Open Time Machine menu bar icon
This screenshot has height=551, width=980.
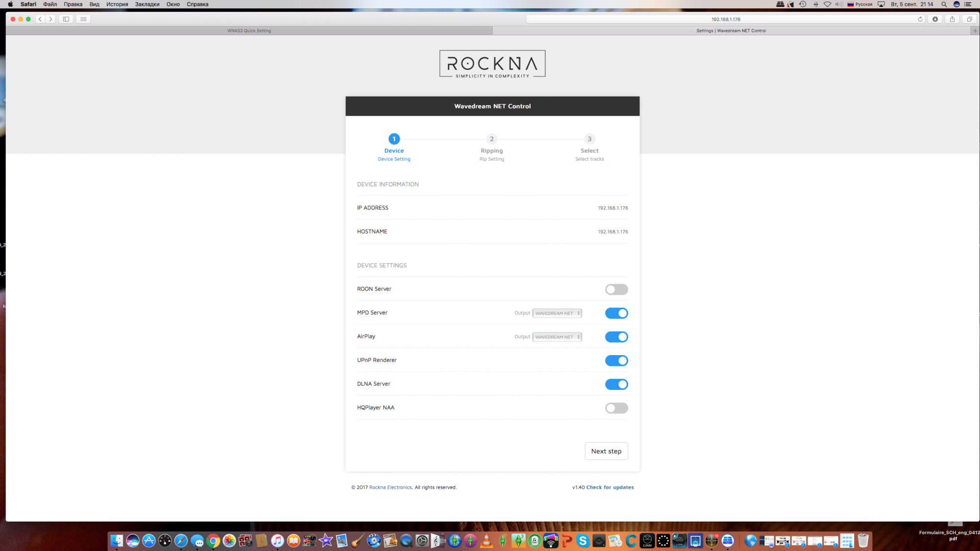[803, 4]
